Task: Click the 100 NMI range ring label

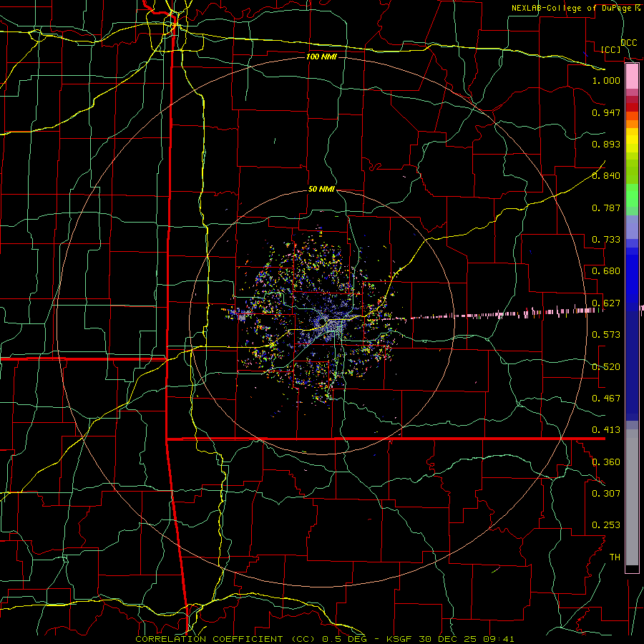Action: click(x=321, y=57)
